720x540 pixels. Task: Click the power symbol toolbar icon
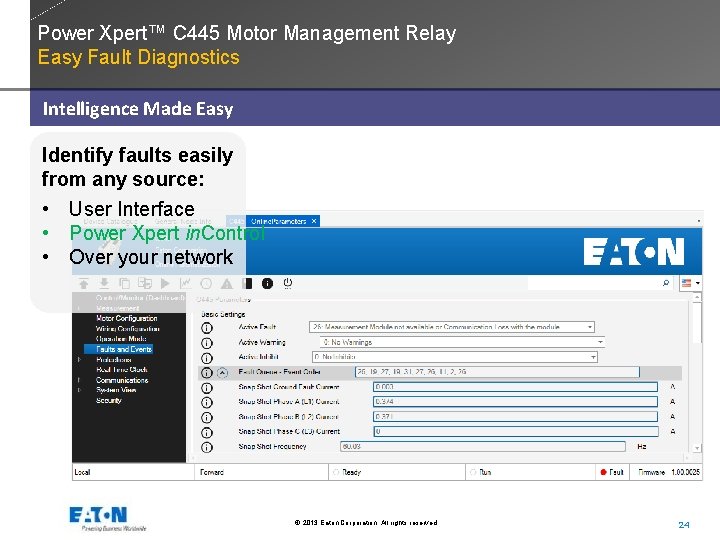pyautogui.click(x=288, y=283)
